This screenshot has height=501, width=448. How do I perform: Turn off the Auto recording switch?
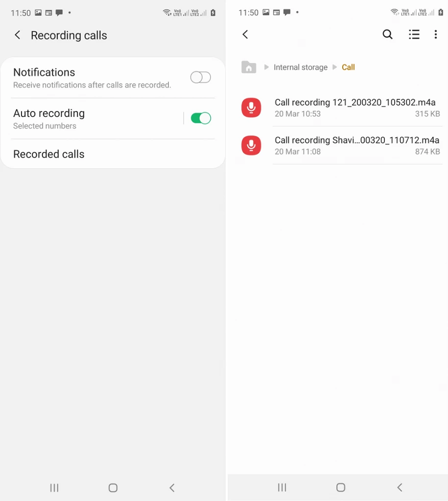201,118
